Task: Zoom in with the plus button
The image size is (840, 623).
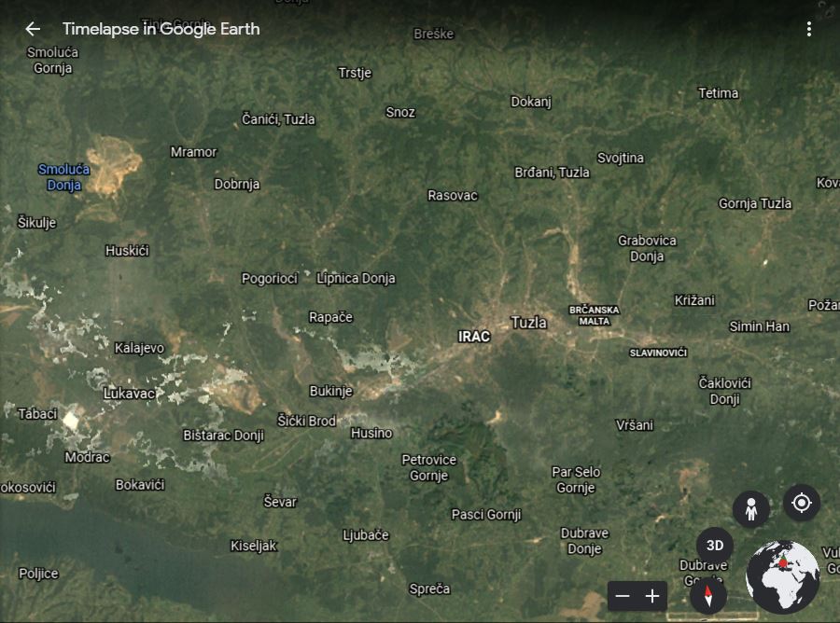Action: point(652,596)
